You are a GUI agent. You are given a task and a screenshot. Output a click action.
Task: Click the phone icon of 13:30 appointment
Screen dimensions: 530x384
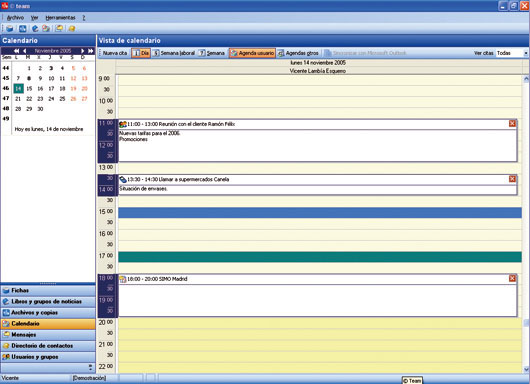click(123, 179)
